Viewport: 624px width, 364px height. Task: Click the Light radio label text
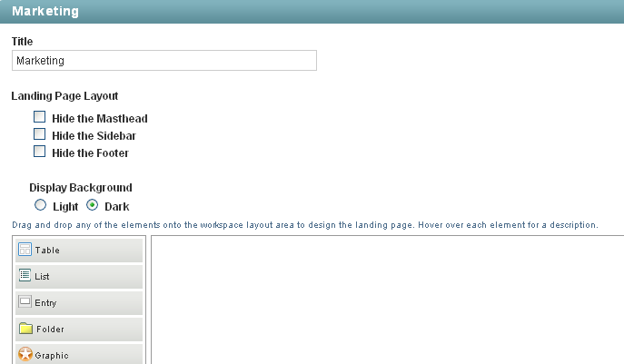point(65,206)
